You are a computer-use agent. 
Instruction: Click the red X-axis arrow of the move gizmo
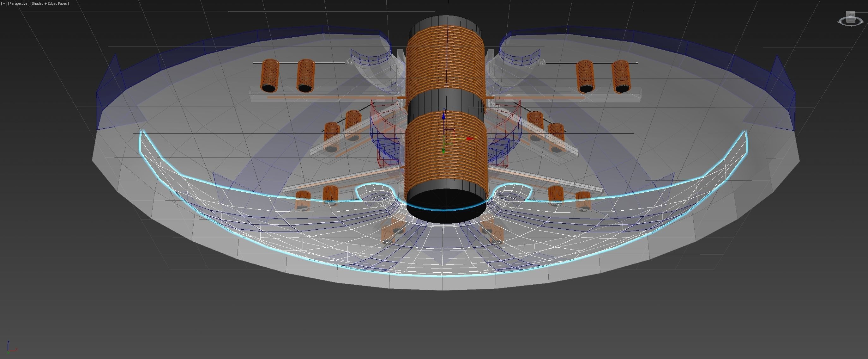pyautogui.click(x=470, y=138)
